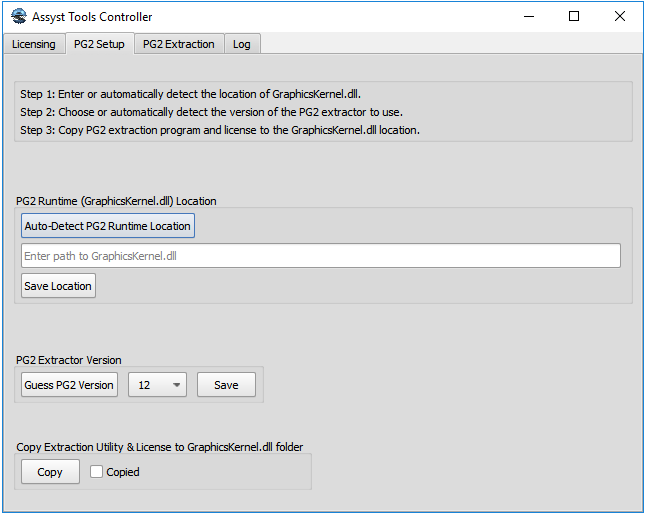This screenshot has height=514, width=645.
Task: Toggle the Copied checkbox
Action: [96, 472]
